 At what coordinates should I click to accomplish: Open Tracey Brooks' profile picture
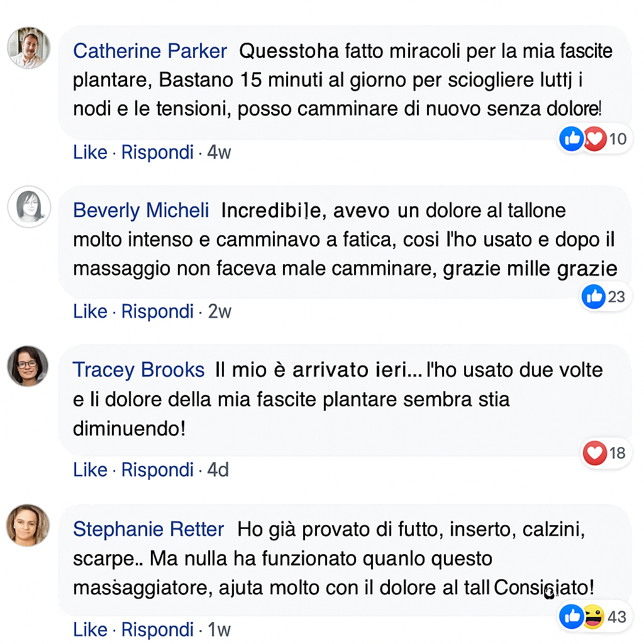pos(28,365)
